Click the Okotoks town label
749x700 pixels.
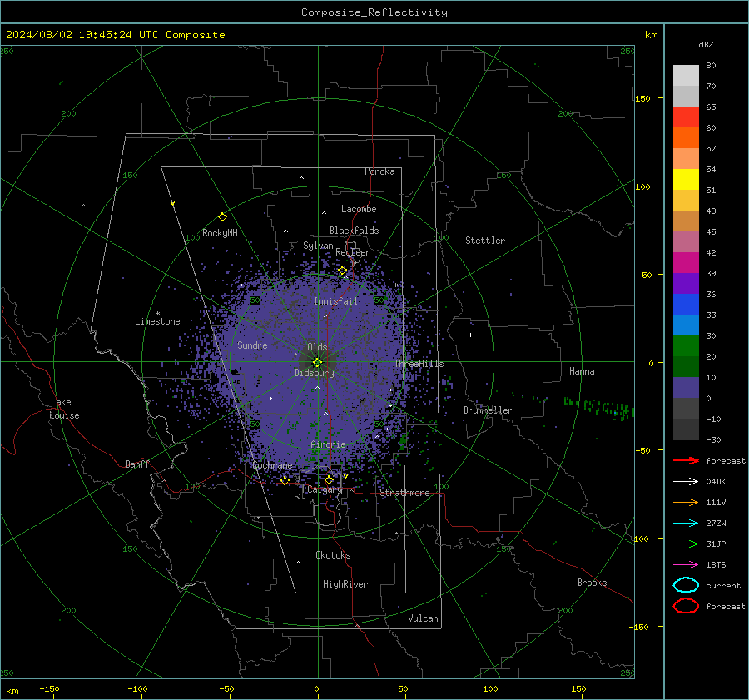333,555
